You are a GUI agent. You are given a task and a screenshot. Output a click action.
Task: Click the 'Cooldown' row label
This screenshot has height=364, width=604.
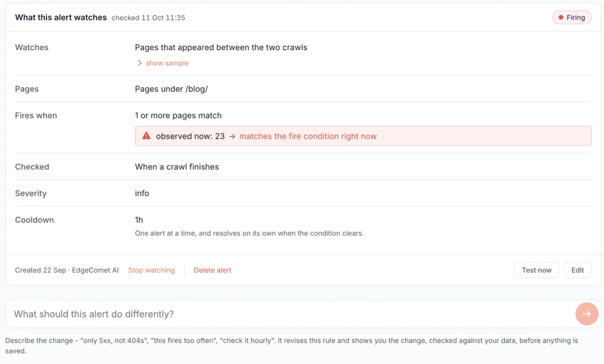point(34,220)
